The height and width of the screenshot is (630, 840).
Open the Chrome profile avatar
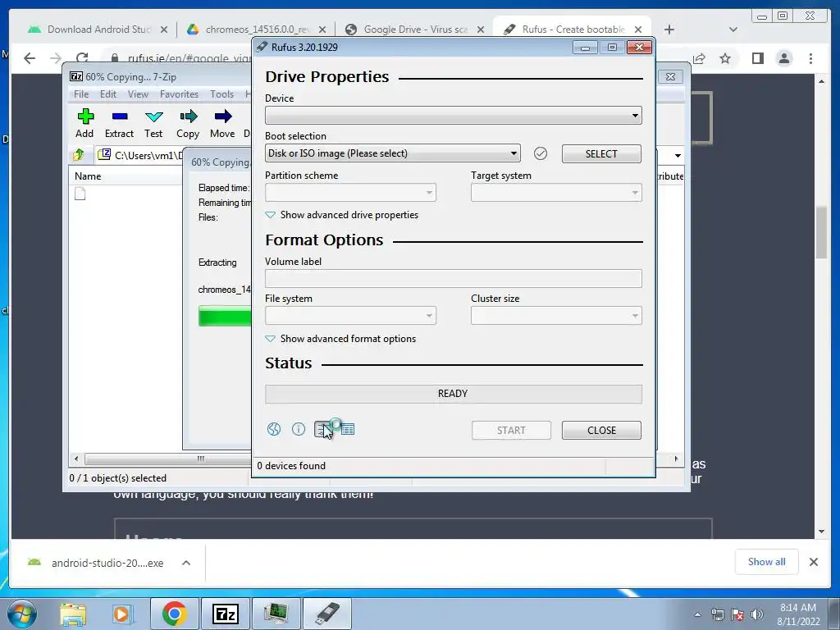[783, 58]
